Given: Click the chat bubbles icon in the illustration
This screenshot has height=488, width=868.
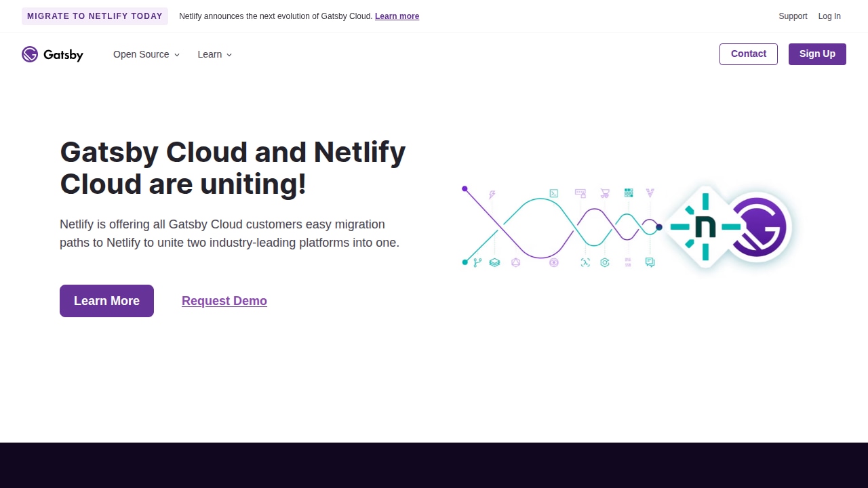Looking at the screenshot, I should click(650, 262).
